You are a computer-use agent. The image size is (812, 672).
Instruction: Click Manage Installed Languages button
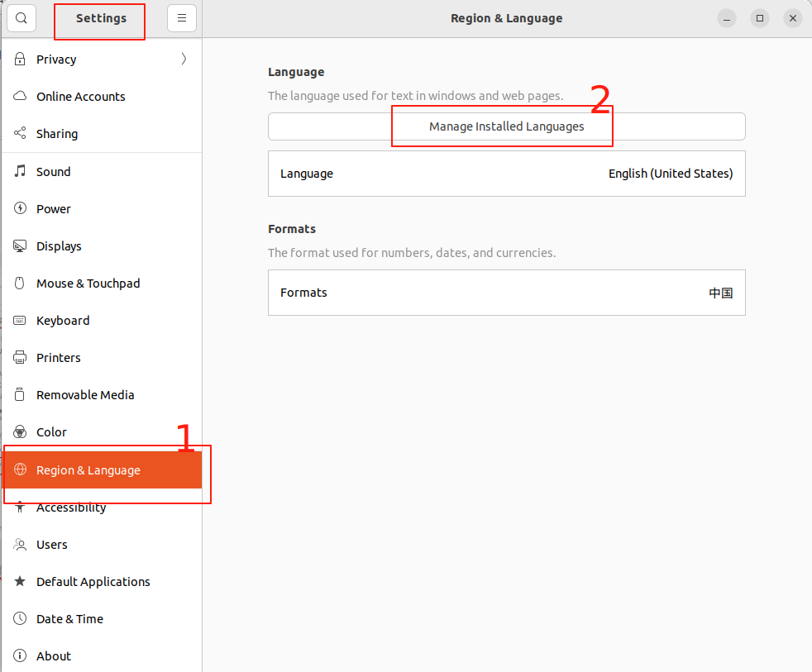click(506, 126)
